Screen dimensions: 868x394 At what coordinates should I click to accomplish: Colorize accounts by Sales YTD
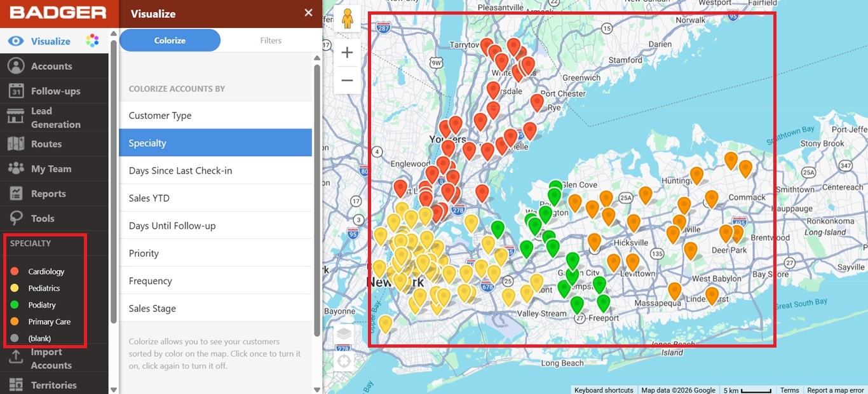[x=215, y=198]
